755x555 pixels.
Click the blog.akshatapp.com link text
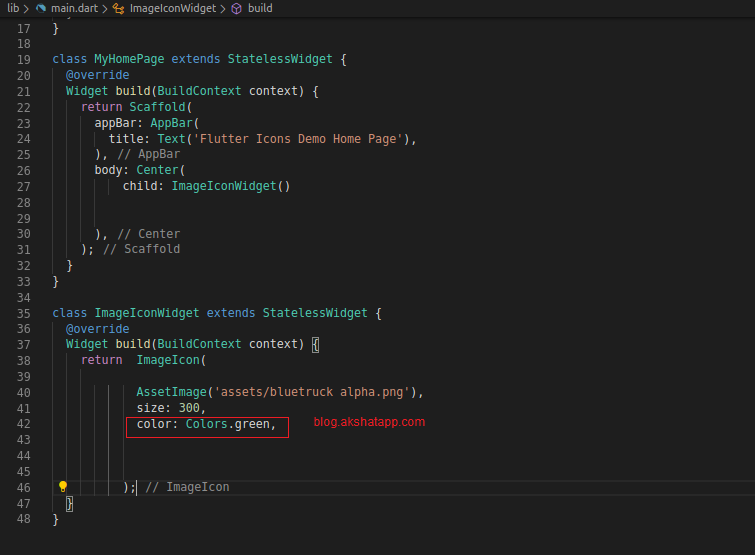369,422
